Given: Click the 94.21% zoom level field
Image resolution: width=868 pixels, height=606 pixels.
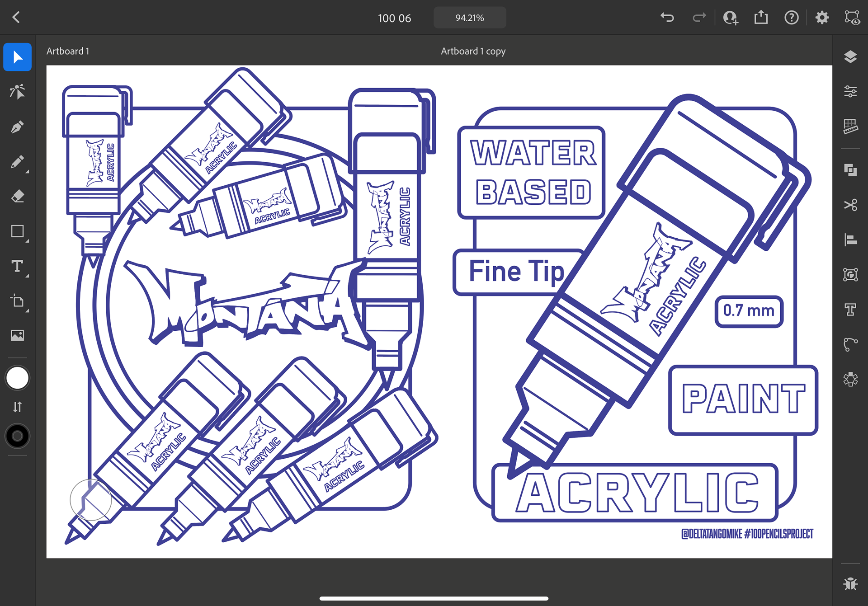Looking at the screenshot, I should (470, 18).
